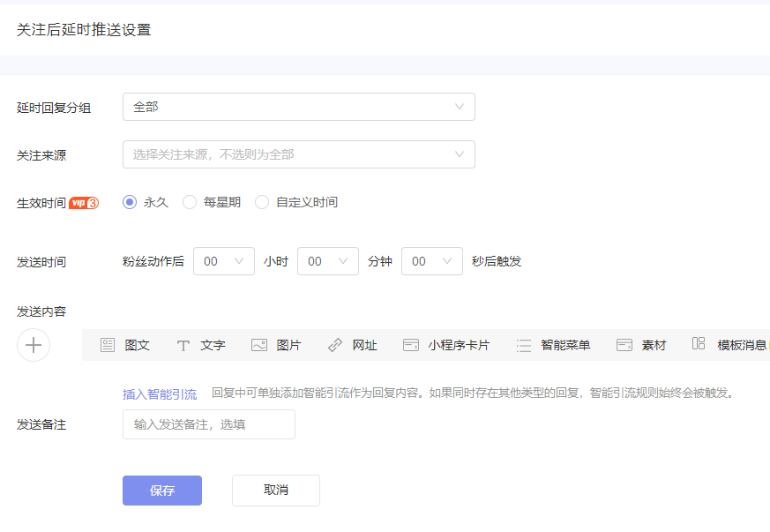This screenshot has width=770, height=532.
Task: Select the 自定义时间 radio option
Action: click(x=262, y=202)
